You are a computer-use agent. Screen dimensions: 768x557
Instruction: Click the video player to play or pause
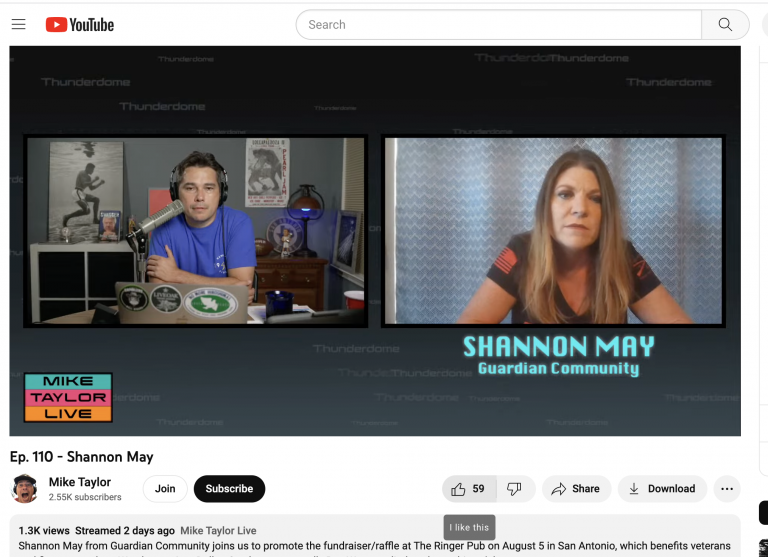(x=375, y=240)
